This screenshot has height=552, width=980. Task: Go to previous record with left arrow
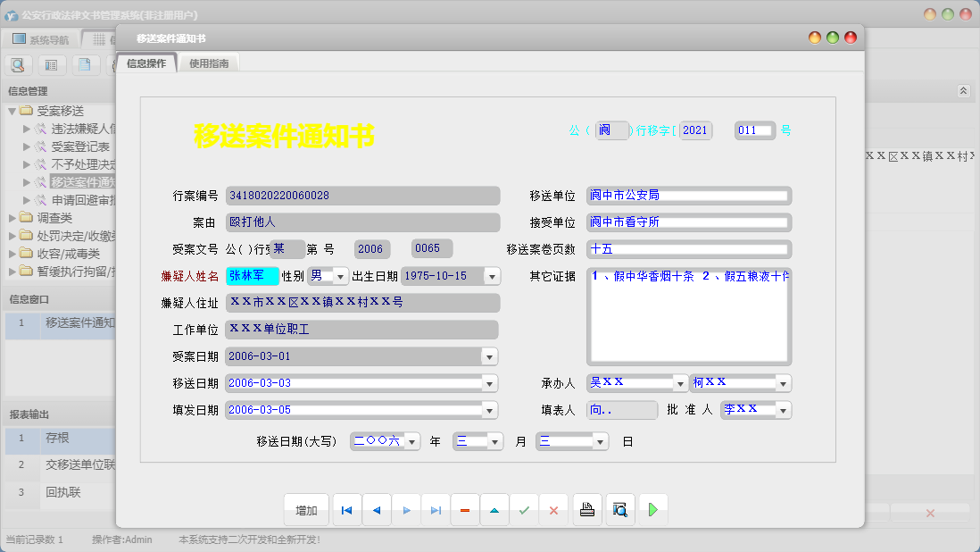coord(376,510)
